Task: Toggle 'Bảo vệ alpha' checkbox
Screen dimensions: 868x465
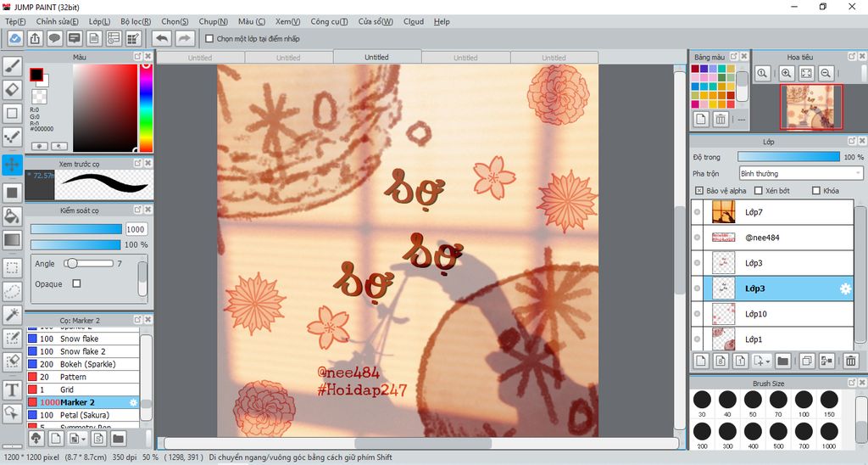Action: 699,191
